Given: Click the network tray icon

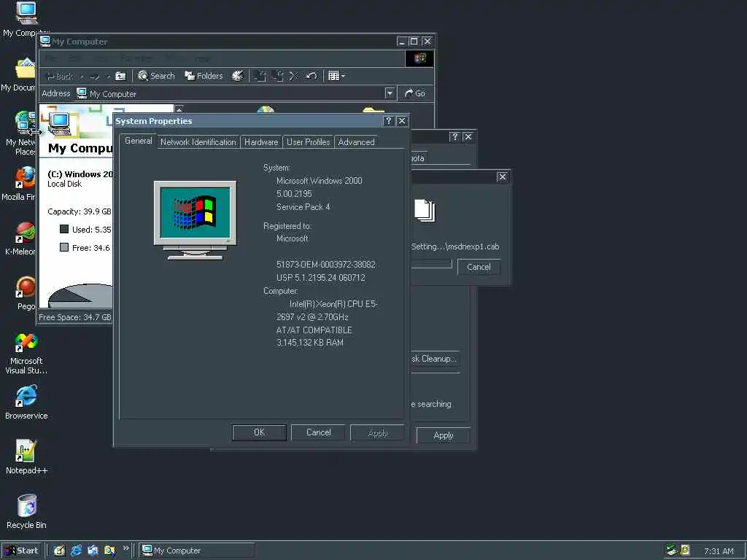Looking at the screenshot, I should 672,550.
